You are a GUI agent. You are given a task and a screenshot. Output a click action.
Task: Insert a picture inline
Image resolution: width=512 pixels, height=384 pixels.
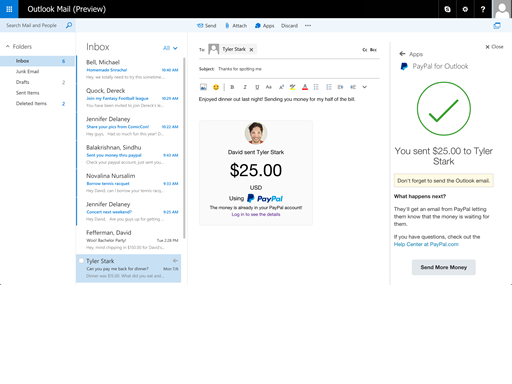point(203,87)
